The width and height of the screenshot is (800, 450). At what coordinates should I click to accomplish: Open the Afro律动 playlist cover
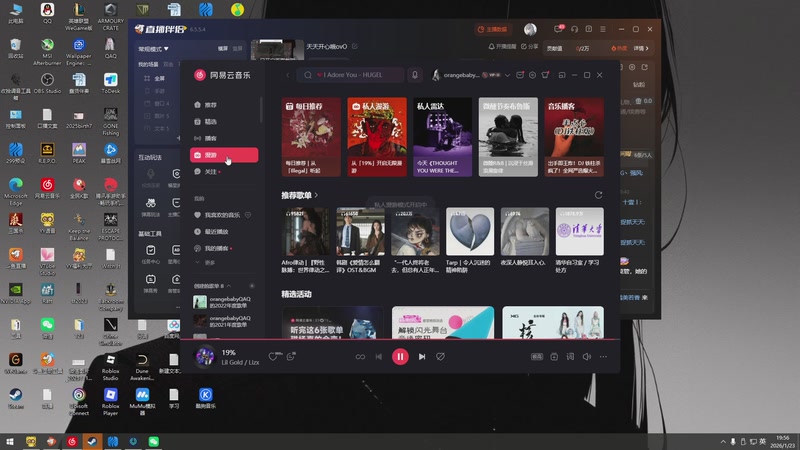[306, 231]
